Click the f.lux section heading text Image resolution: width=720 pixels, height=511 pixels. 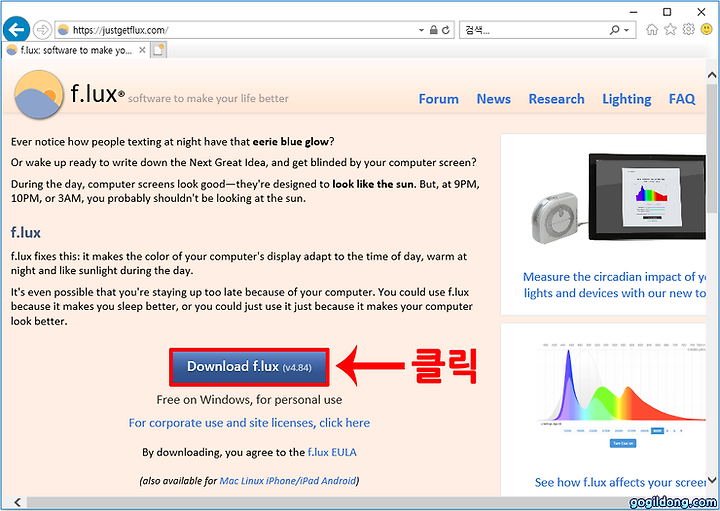[x=26, y=233]
